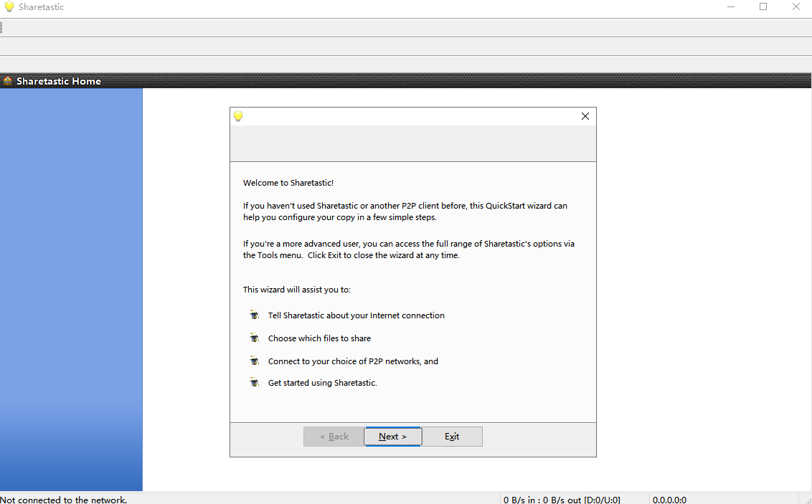Click icon beside 'Tell Sharetastic about your Internet connection'
Image resolution: width=812 pixels, height=504 pixels.
coord(254,315)
